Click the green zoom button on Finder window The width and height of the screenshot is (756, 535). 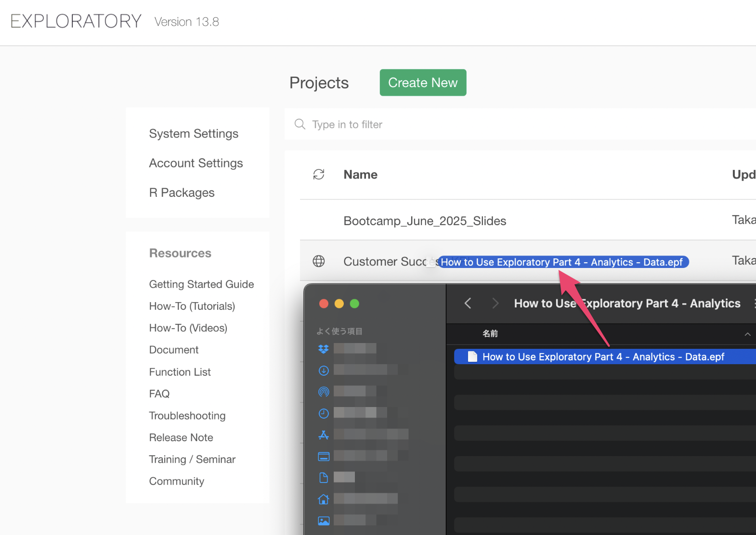click(354, 304)
